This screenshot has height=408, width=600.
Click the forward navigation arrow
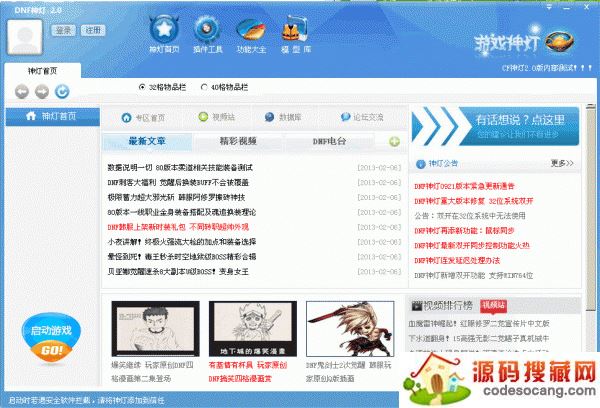(42, 92)
